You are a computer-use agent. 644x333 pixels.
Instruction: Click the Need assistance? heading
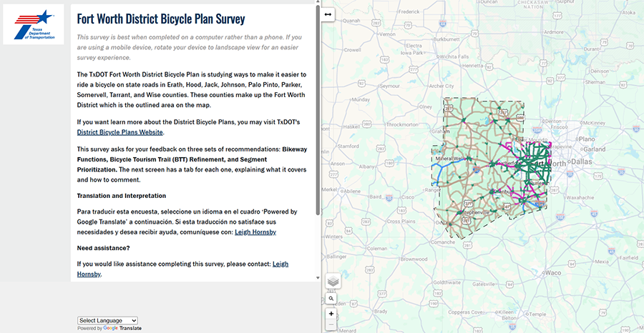(x=103, y=248)
